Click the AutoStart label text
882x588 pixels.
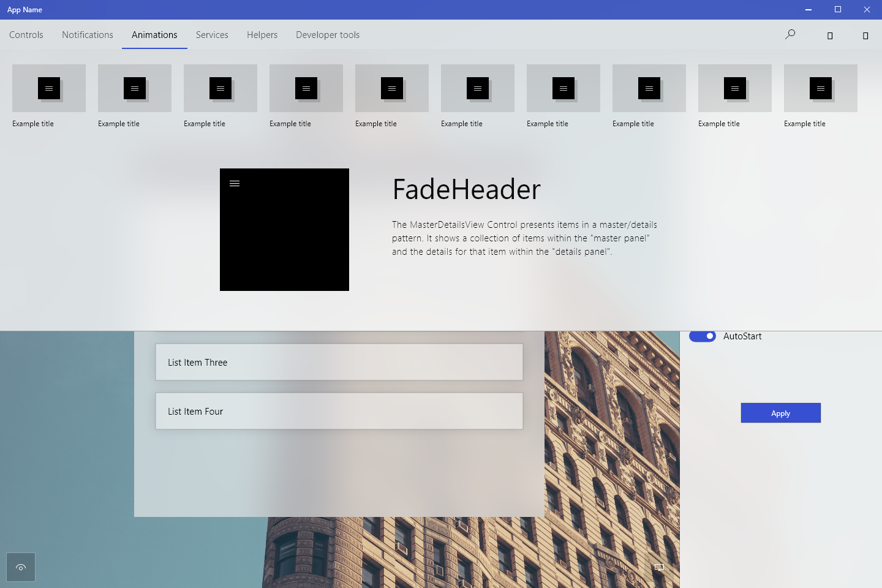[x=742, y=336]
